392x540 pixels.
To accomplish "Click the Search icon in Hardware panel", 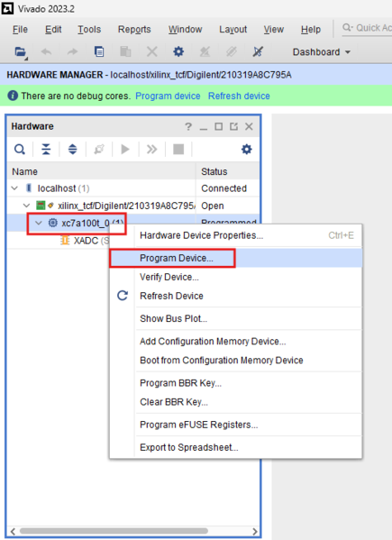I will tap(20, 149).
